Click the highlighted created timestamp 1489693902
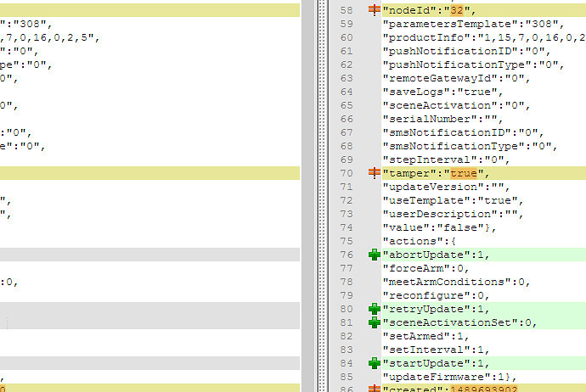Image resolution: width=586 pixels, height=392 pixels. click(x=478, y=388)
